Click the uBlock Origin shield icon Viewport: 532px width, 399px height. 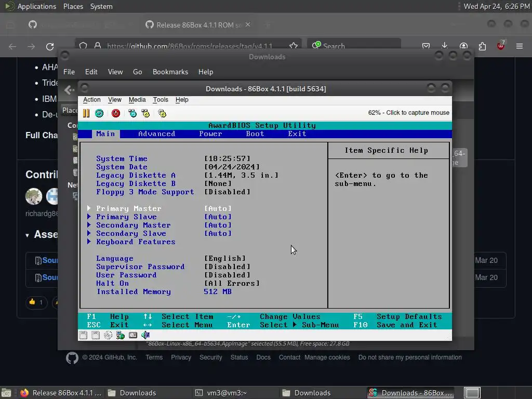500,46
